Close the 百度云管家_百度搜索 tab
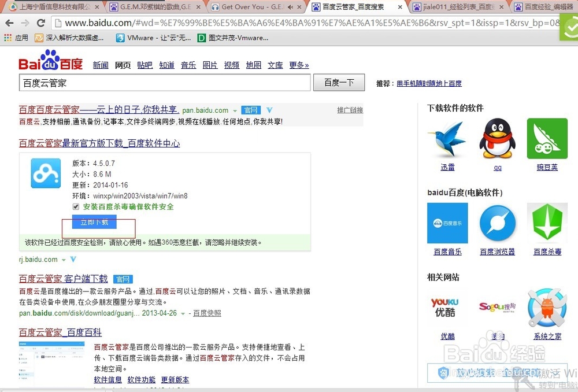The image size is (578, 392). pos(401,7)
